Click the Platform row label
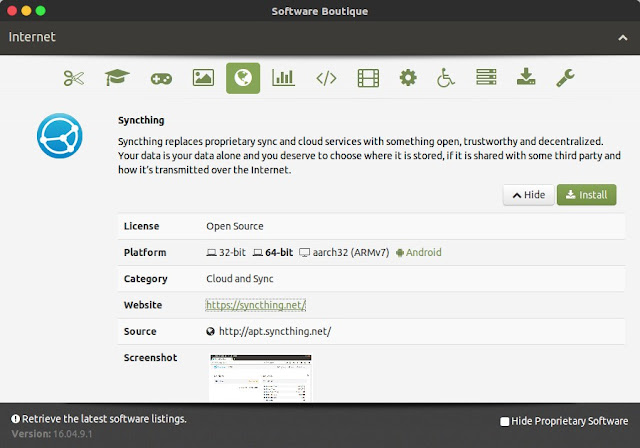The height and width of the screenshot is (448, 640). point(145,253)
